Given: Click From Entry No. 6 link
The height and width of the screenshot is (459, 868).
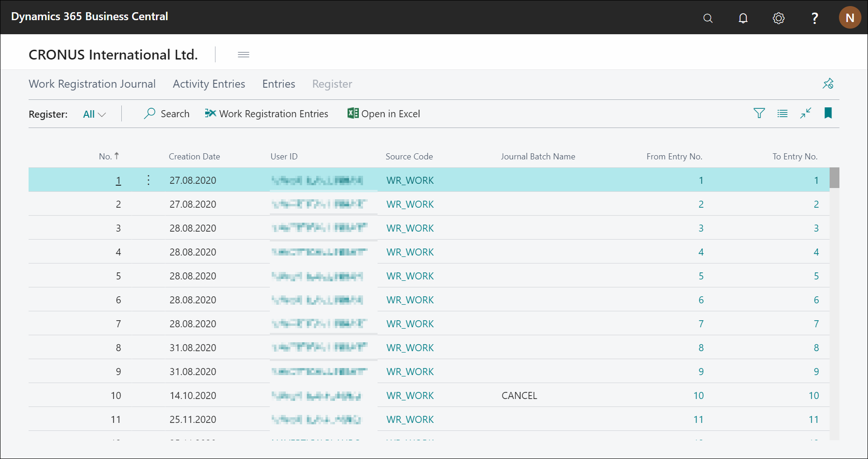Looking at the screenshot, I should [701, 300].
